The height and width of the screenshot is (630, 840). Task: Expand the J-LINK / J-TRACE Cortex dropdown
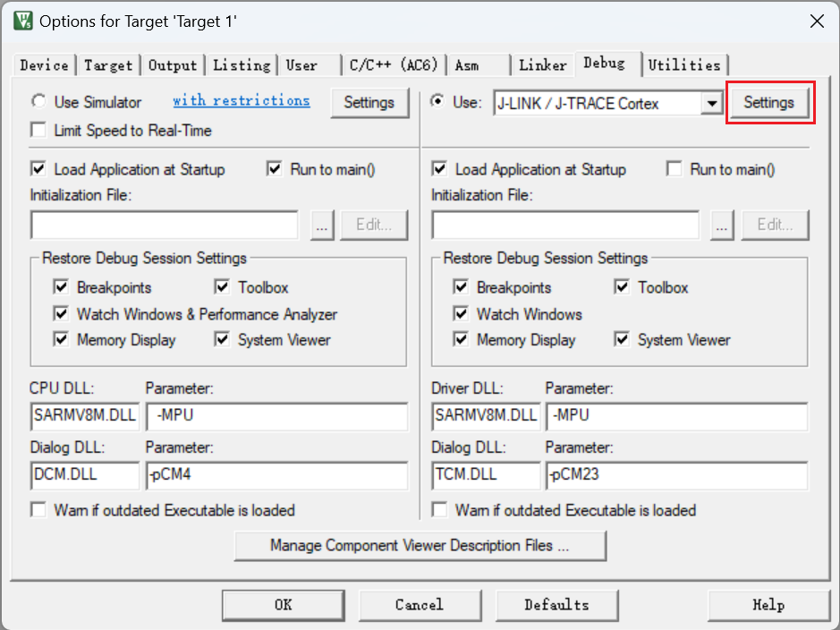coord(712,103)
